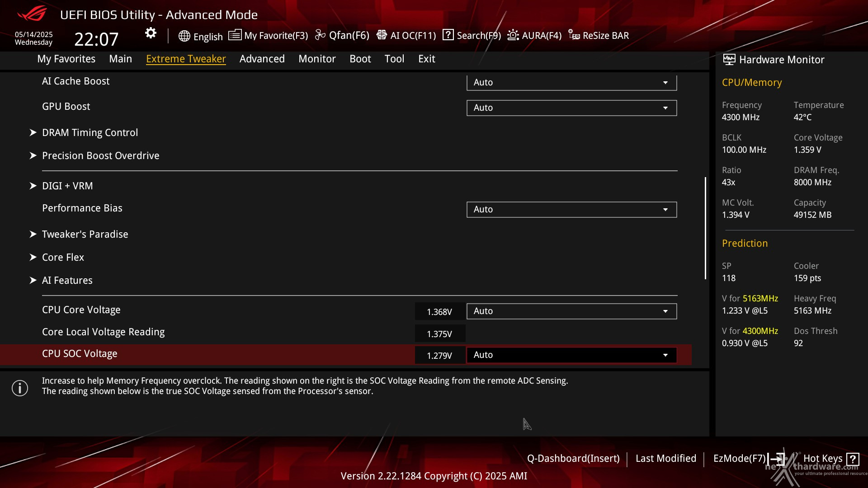The width and height of the screenshot is (868, 488).
Task: Switch to Boot tab
Action: pyautogui.click(x=360, y=59)
